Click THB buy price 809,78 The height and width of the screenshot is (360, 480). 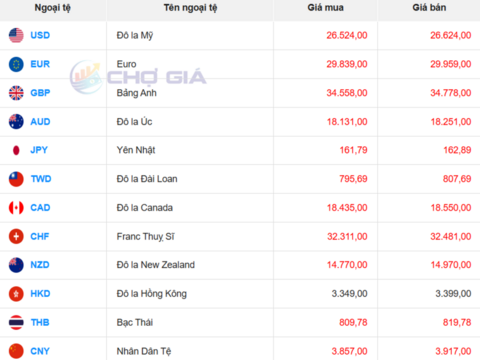coord(353,322)
